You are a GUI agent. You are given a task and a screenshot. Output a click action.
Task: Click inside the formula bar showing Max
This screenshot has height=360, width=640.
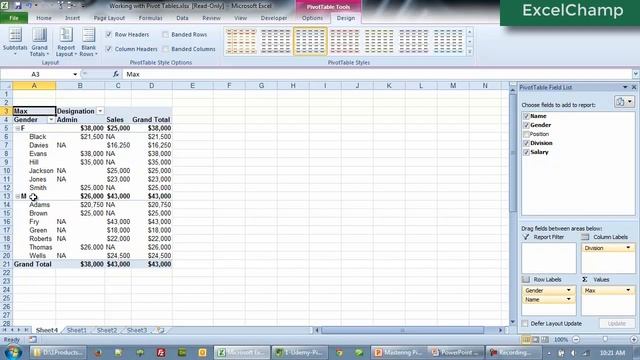376,74
